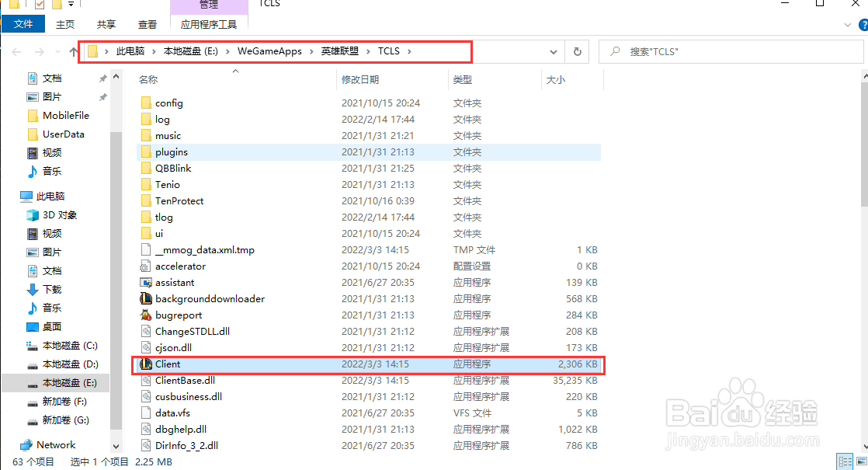Open the Windows help question mark
Image resolution: width=868 pixels, height=470 pixels.
tap(863, 25)
